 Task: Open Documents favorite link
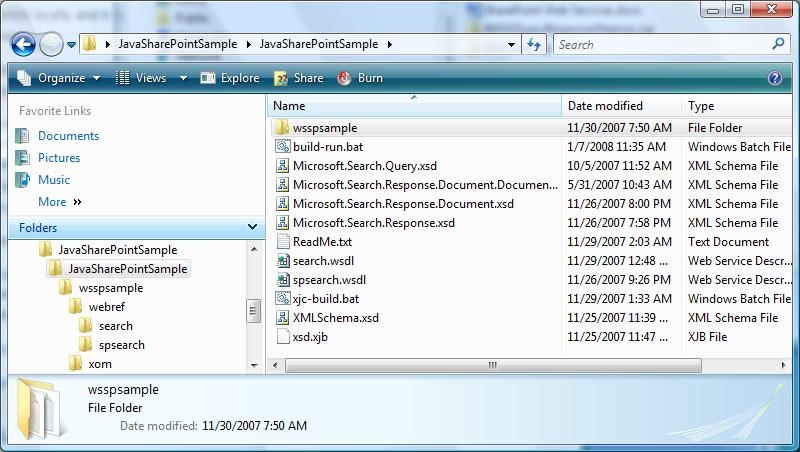(x=68, y=136)
